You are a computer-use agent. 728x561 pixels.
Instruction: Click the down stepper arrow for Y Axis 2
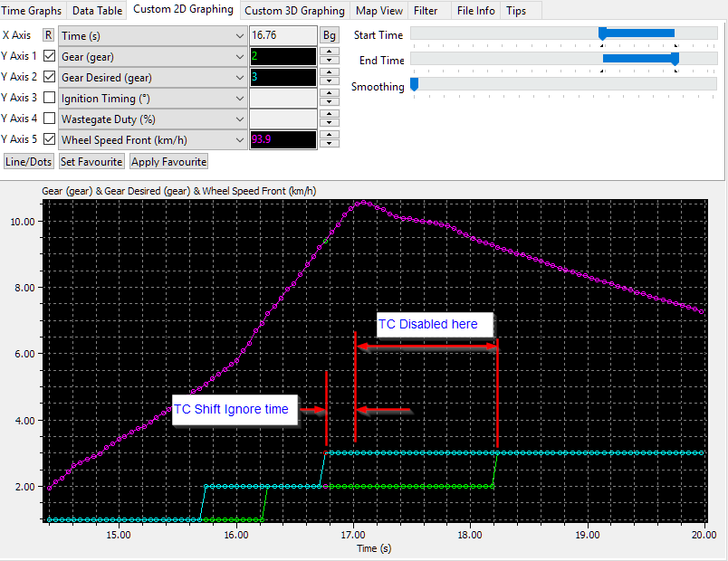tap(330, 82)
